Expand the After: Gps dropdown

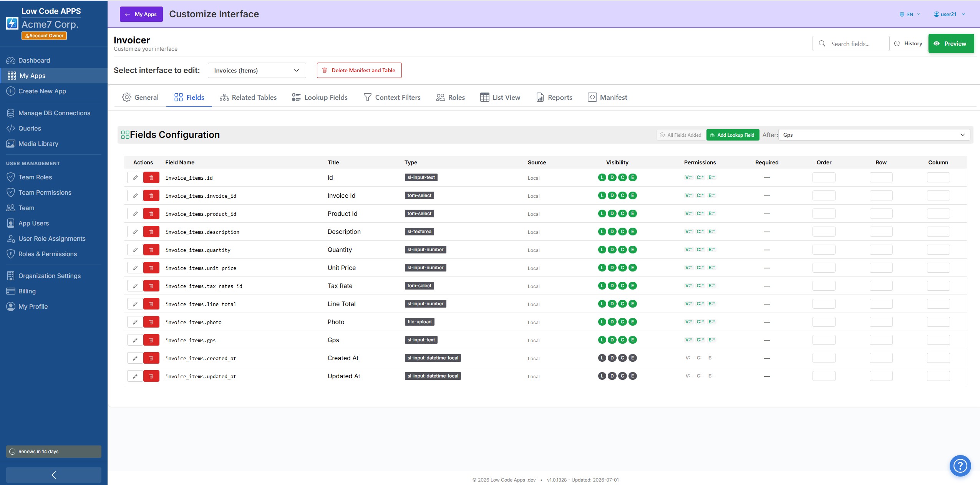tap(874, 135)
